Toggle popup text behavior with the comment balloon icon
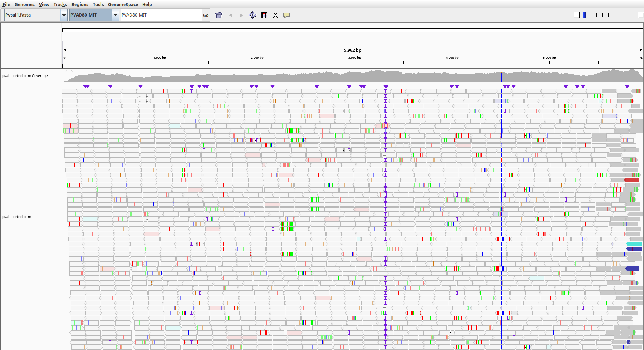 [287, 15]
